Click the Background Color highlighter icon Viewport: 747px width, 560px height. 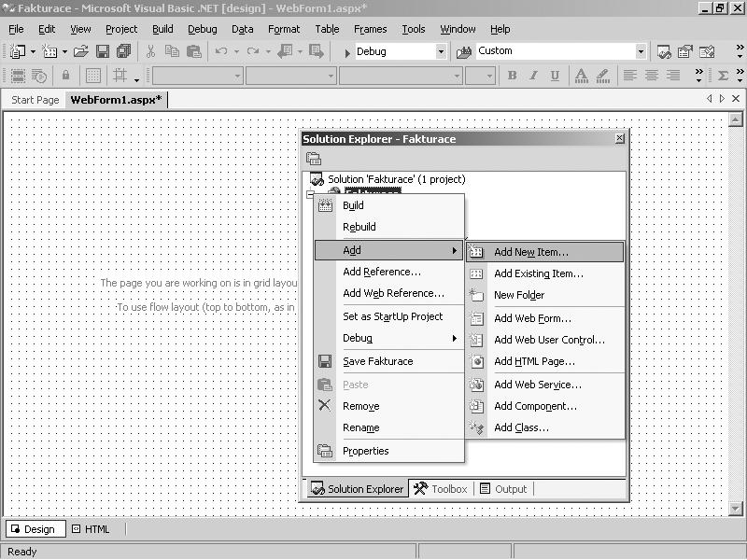[x=602, y=76]
